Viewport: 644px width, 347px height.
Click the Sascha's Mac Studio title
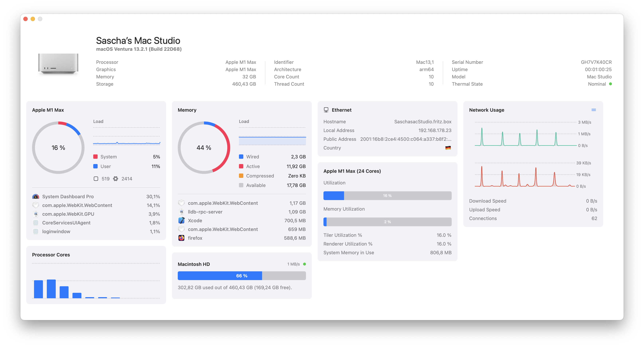138,40
